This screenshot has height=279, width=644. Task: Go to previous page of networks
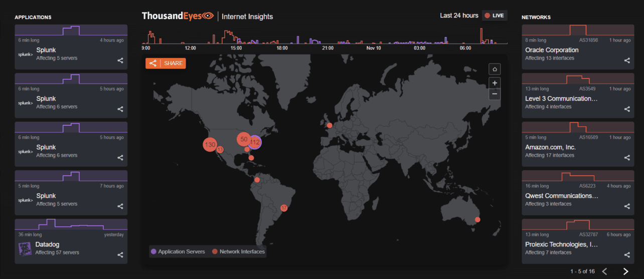click(x=604, y=271)
